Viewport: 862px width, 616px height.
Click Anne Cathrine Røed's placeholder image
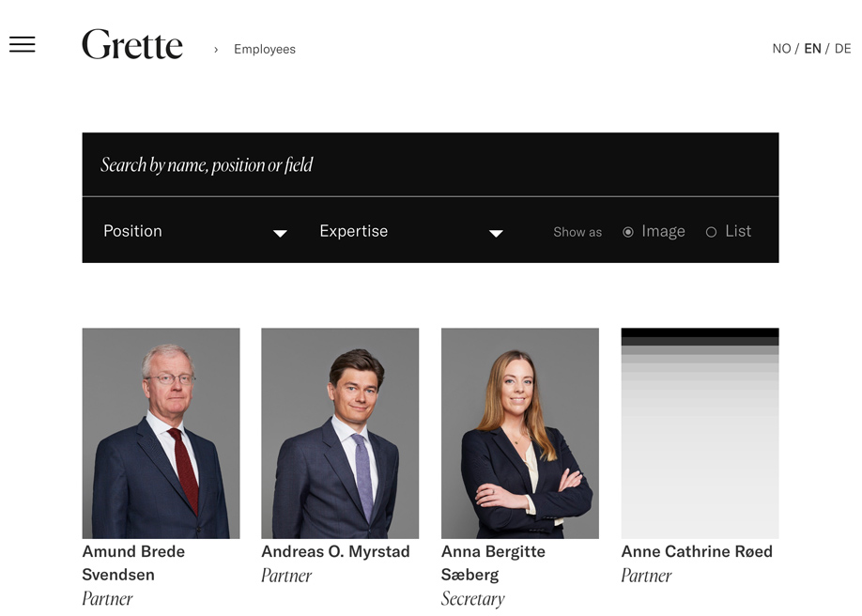700,433
